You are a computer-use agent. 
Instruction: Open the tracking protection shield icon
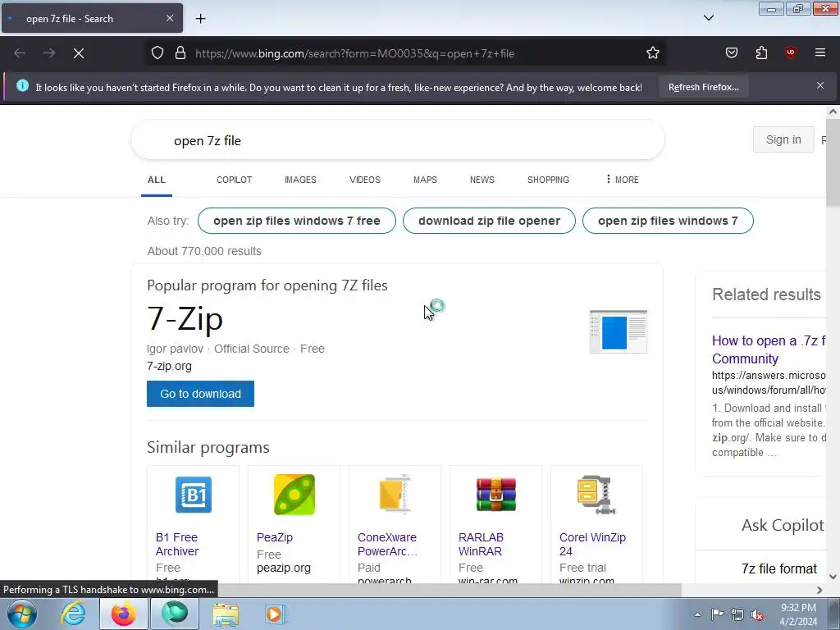coord(157,53)
